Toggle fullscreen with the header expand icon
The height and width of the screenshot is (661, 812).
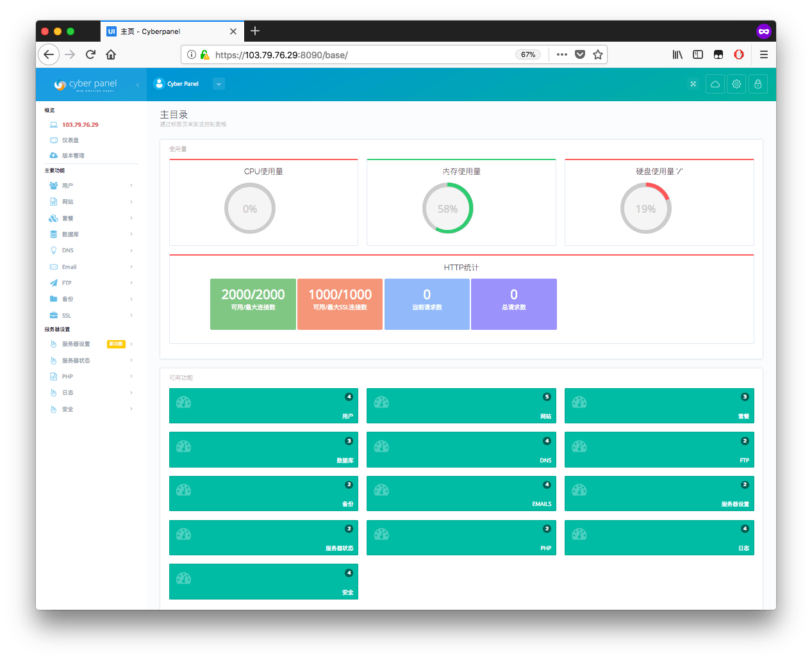[693, 84]
